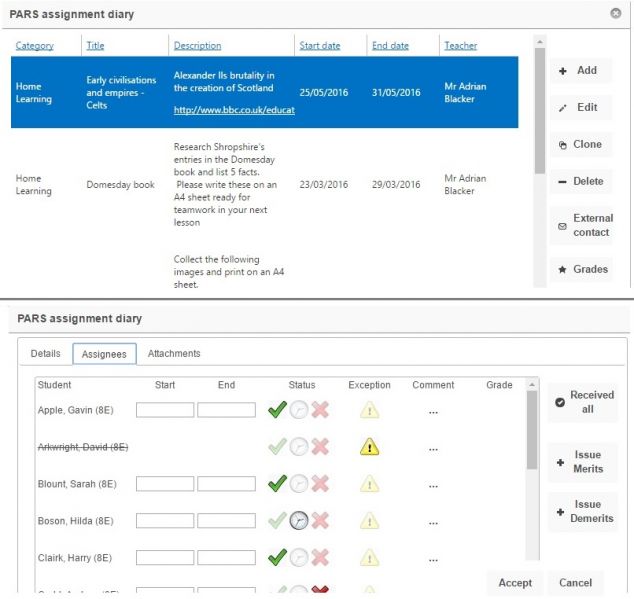Open the Attachments tab
634x599 pixels.
point(174,353)
